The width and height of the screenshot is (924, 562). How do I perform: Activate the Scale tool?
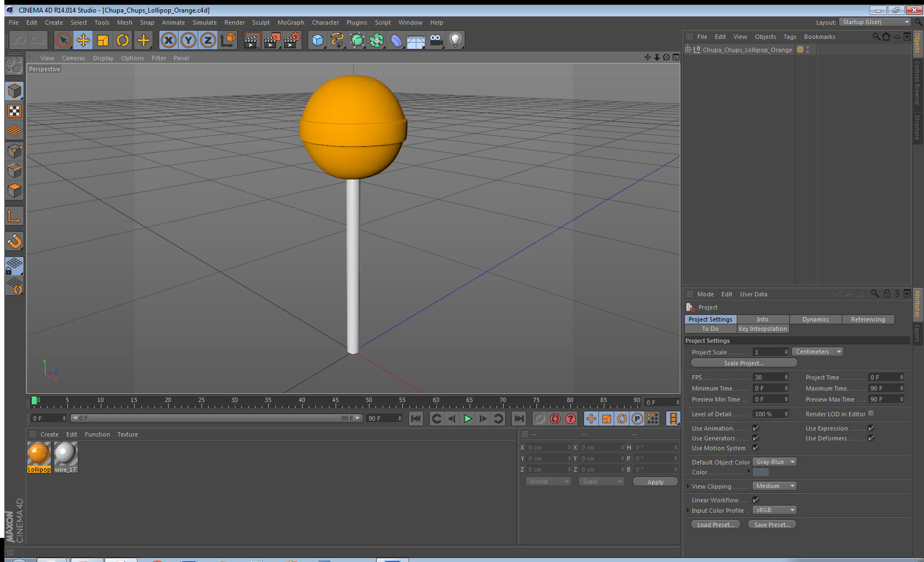103,40
